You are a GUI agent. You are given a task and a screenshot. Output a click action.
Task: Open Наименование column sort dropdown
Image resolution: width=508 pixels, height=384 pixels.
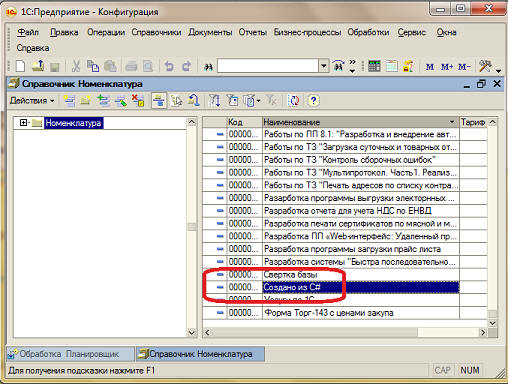coord(452,122)
